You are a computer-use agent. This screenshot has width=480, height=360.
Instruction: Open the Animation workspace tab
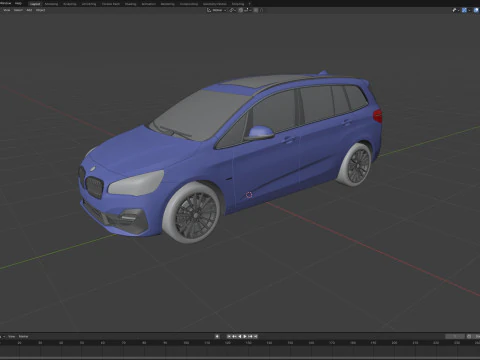point(148,4)
